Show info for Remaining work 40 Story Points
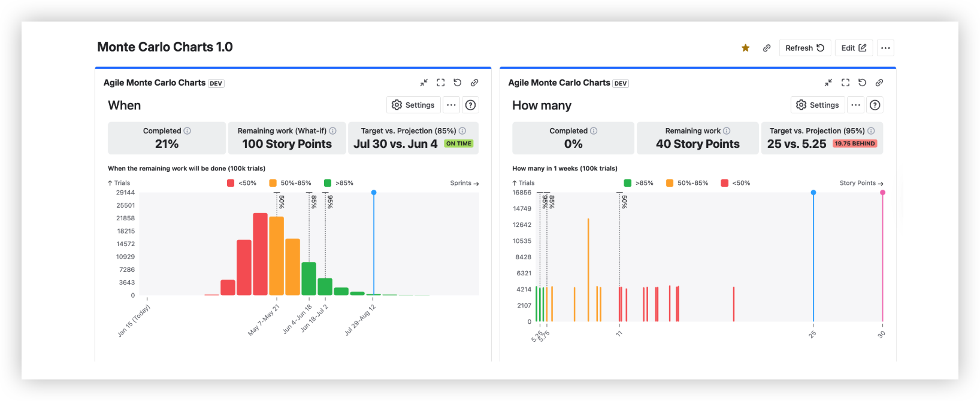This screenshot has height=401, width=980. [x=727, y=131]
